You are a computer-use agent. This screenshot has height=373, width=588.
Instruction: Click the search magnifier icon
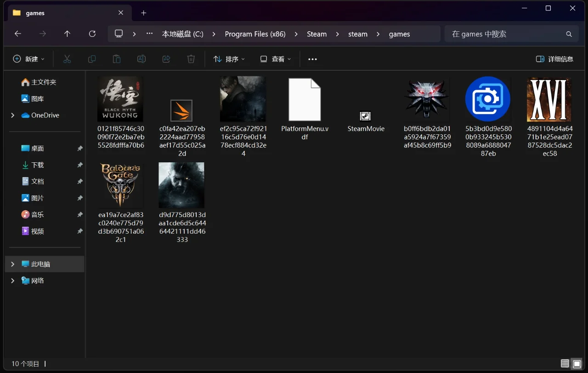point(569,34)
